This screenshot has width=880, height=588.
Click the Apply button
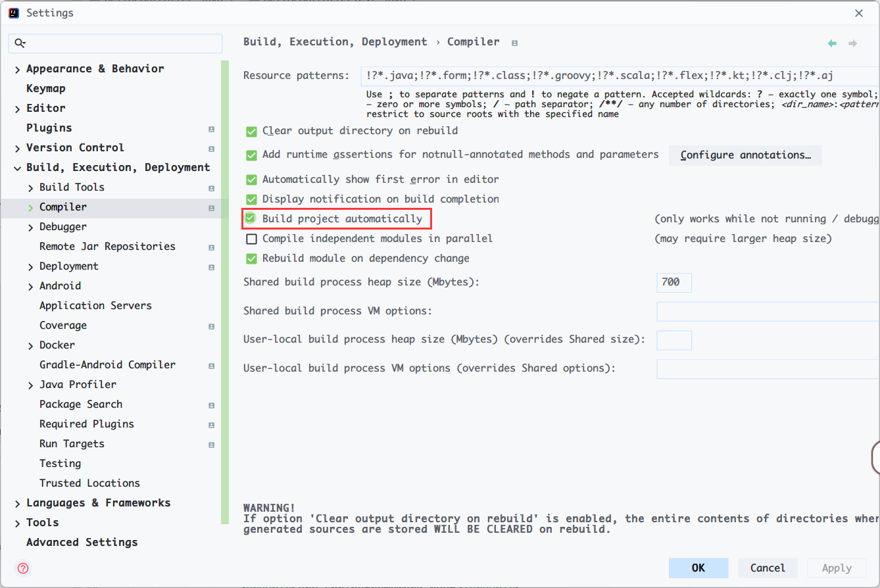[837, 568]
